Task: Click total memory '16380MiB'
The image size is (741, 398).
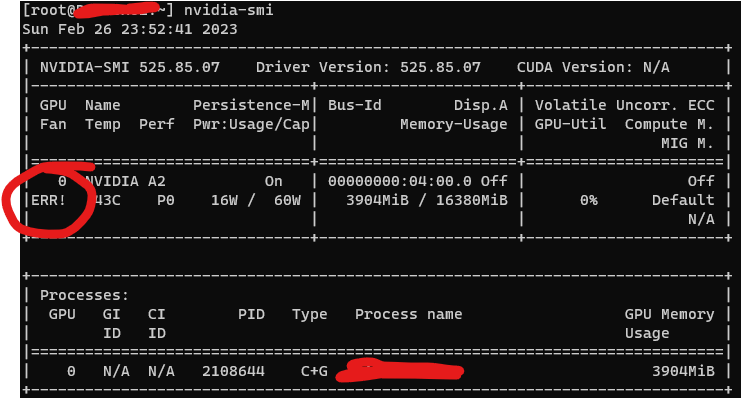Action: 472,200
